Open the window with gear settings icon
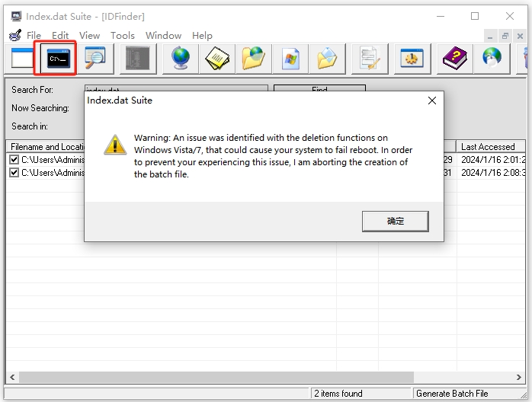Image resolution: width=532 pixels, height=402 pixels. click(x=412, y=59)
